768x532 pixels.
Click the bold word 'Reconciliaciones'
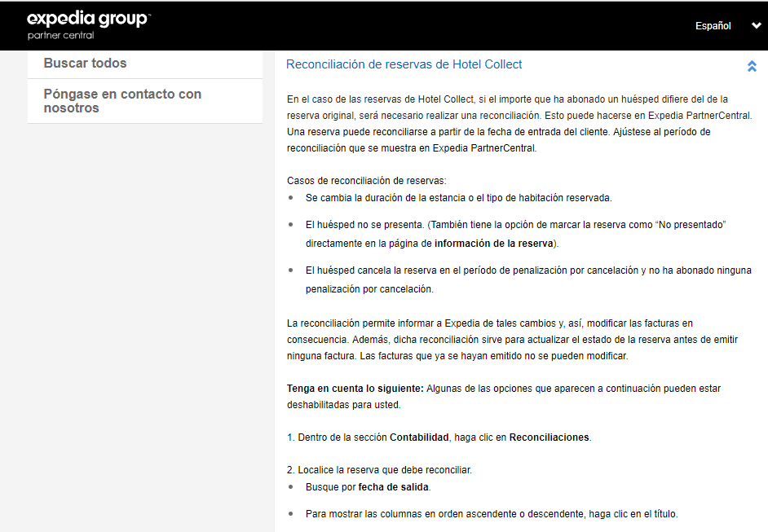point(549,437)
